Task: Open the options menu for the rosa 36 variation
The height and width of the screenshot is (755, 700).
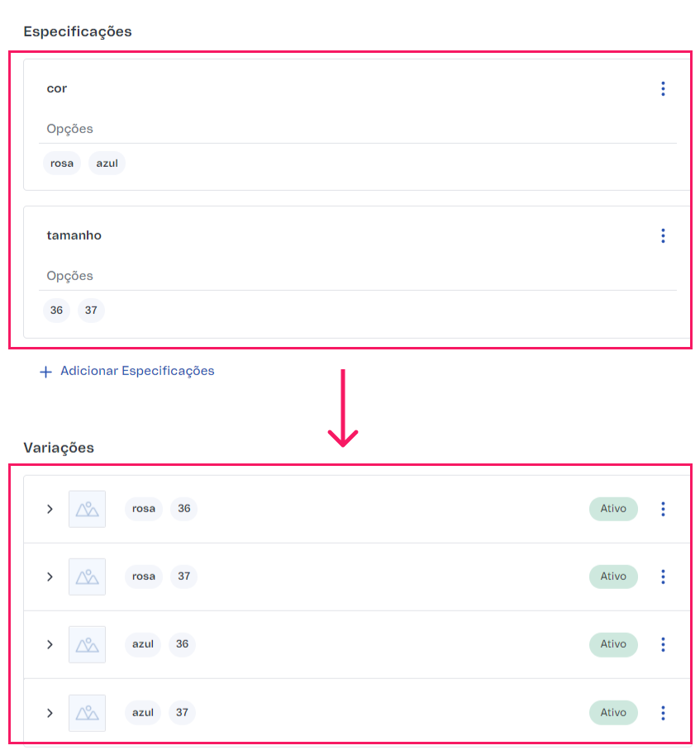Action: [x=663, y=509]
